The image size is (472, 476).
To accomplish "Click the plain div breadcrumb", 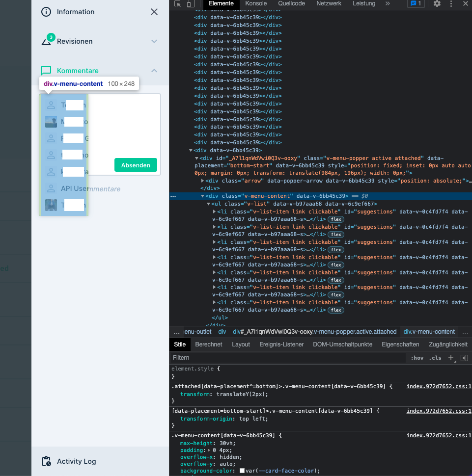I will click(x=222, y=332).
